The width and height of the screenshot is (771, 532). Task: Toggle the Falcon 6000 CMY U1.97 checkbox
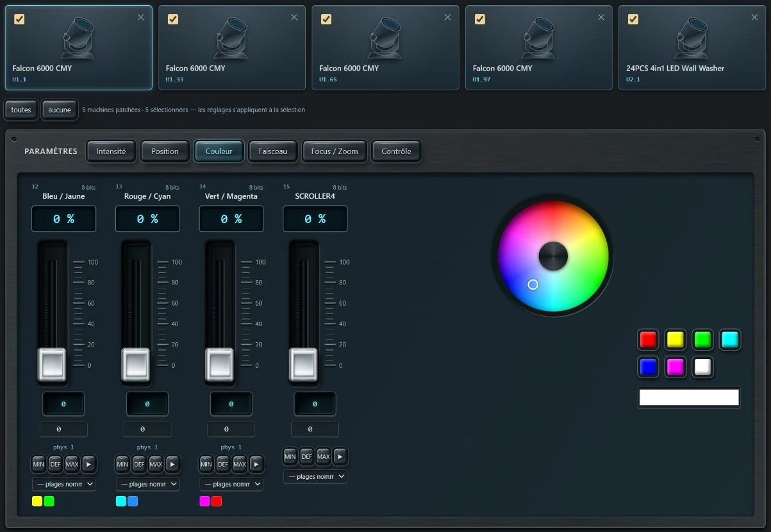point(480,19)
